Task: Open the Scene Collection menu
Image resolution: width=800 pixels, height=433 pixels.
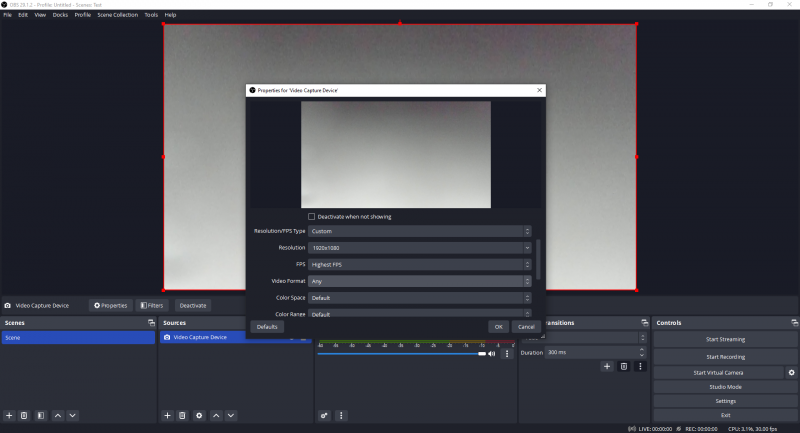Action: coord(118,15)
